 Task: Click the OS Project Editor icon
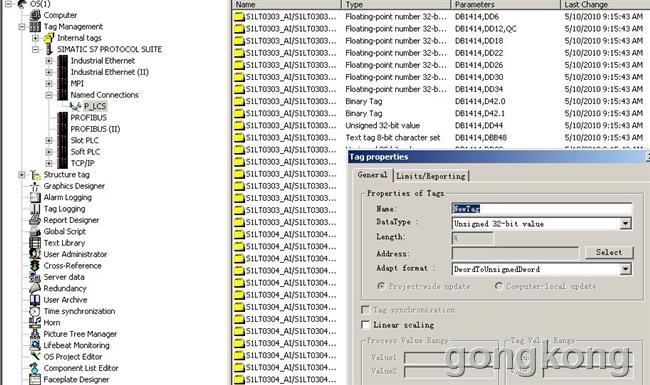[35, 357]
